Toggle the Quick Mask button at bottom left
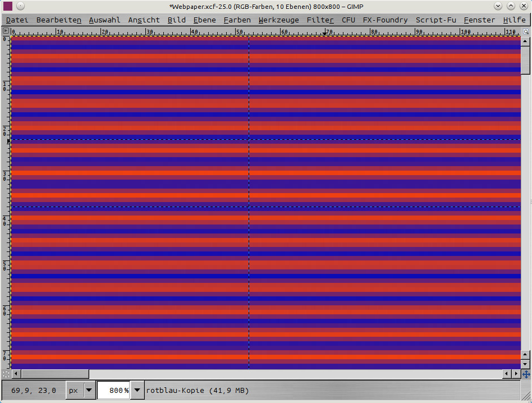The height and width of the screenshot is (403, 532). coord(6,374)
